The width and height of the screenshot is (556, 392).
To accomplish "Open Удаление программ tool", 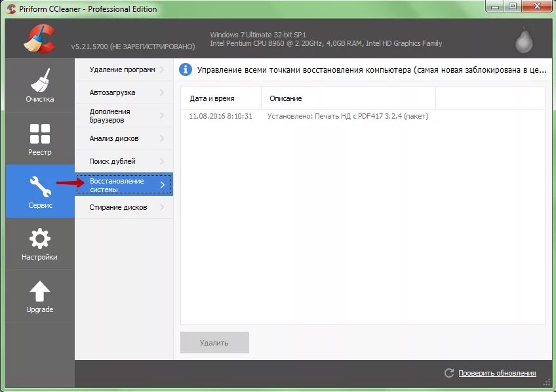I will tap(124, 70).
